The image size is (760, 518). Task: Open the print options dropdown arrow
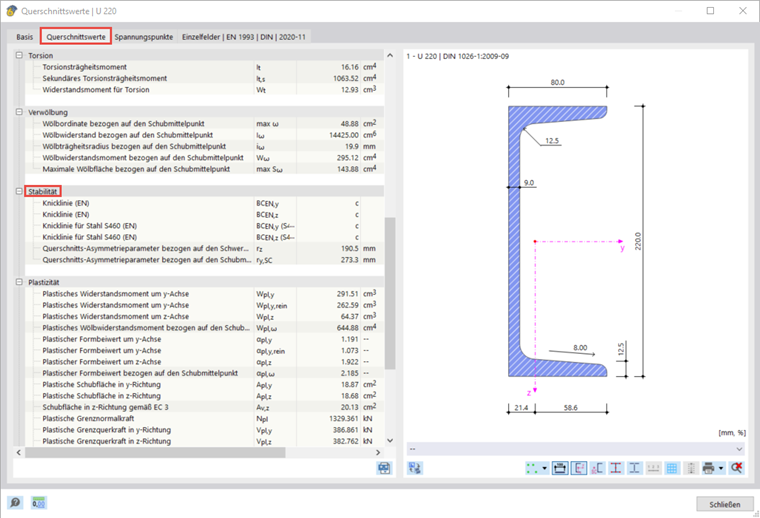point(721,468)
